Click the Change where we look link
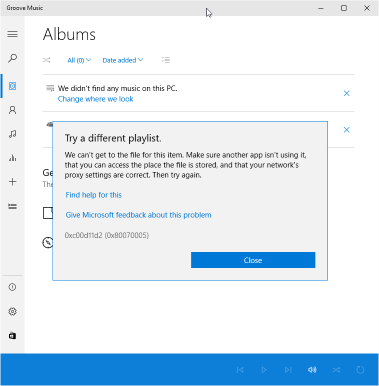 click(96, 99)
